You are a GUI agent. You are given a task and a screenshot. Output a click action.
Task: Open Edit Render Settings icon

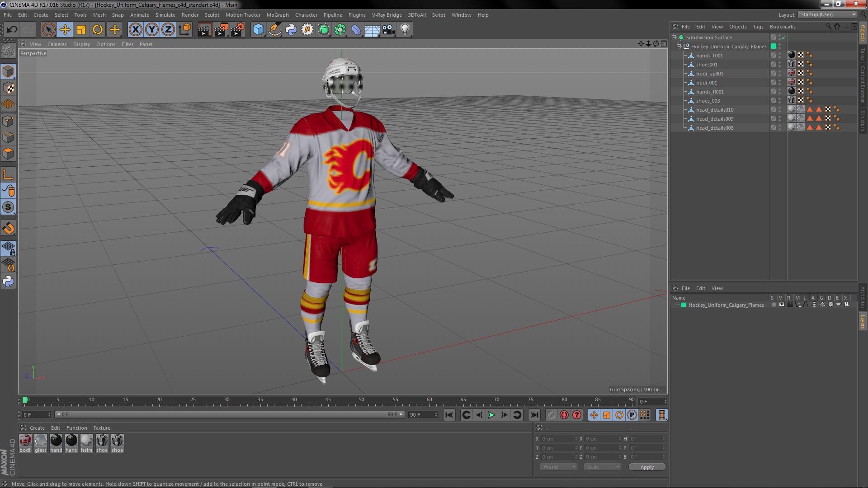point(238,30)
